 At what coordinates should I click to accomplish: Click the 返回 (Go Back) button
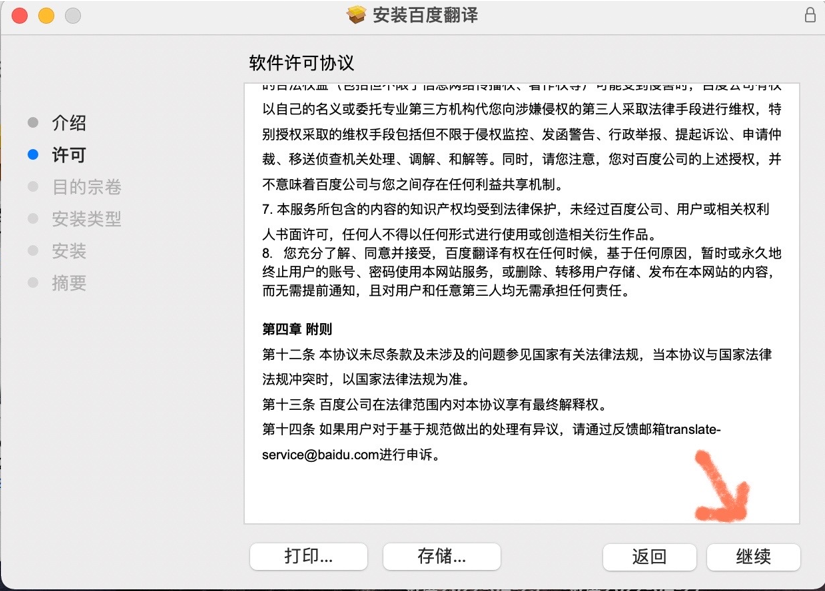pyautogui.click(x=649, y=557)
